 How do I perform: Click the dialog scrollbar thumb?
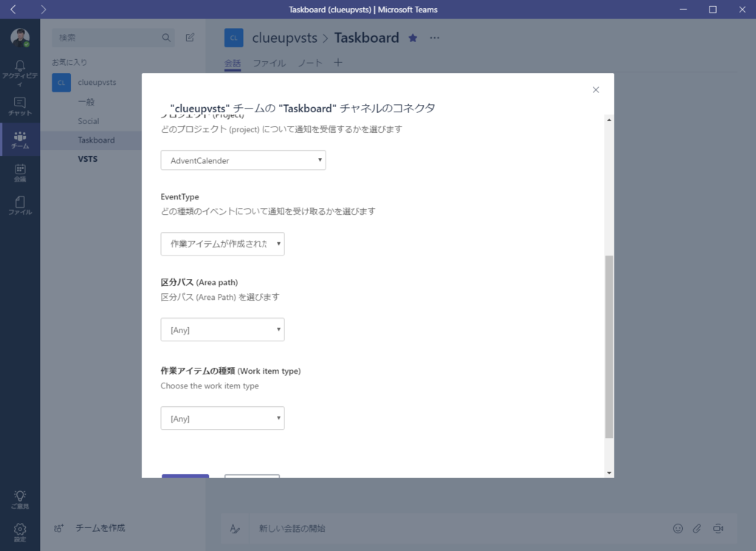click(609, 346)
